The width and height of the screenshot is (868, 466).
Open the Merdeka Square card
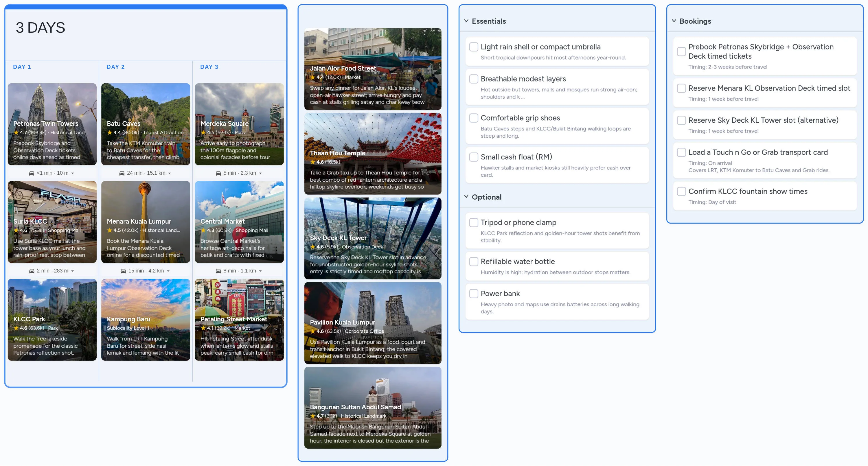[239, 124]
